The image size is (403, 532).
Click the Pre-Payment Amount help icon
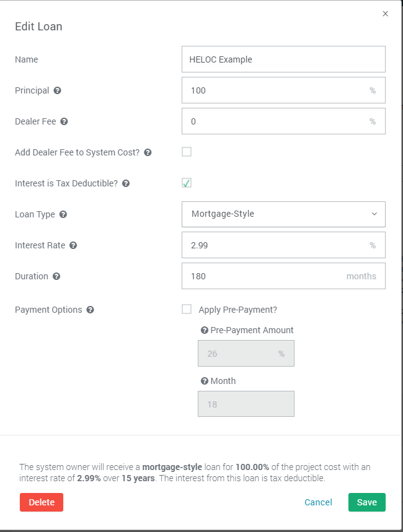[205, 330]
